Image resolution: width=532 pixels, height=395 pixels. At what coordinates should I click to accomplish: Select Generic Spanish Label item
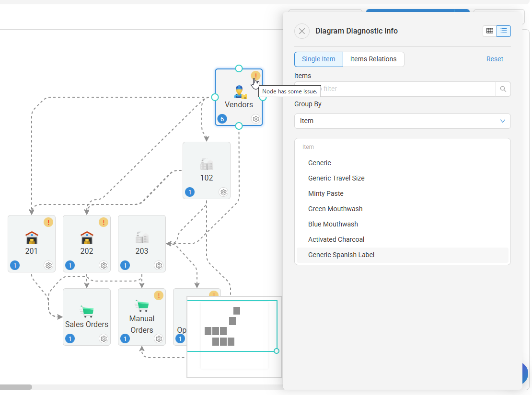click(x=341, y=255)
